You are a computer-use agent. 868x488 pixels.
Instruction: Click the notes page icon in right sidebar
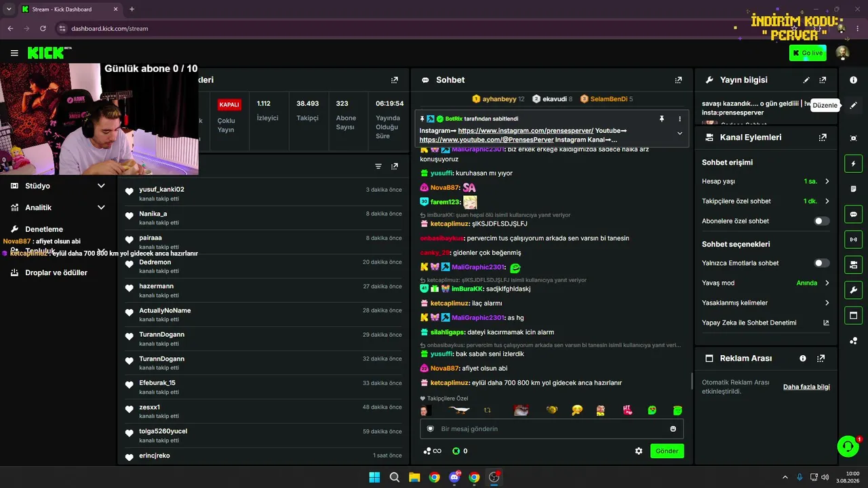[x=853, y=188]
